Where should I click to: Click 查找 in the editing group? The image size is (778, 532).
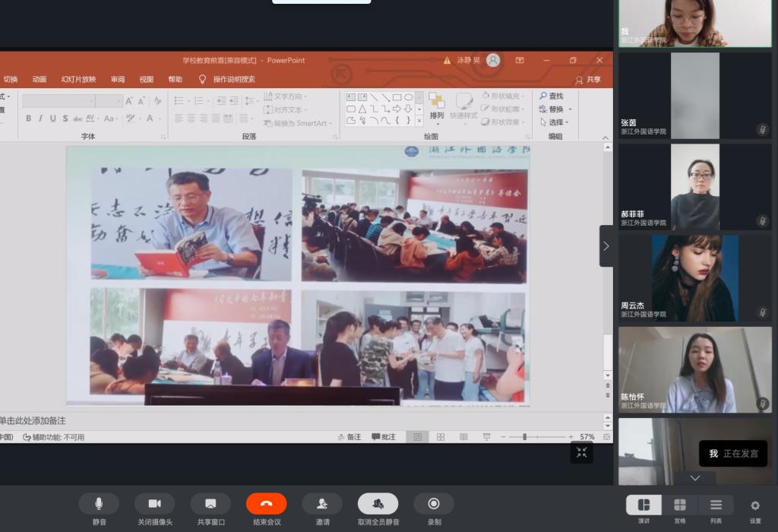click(552, 96)
